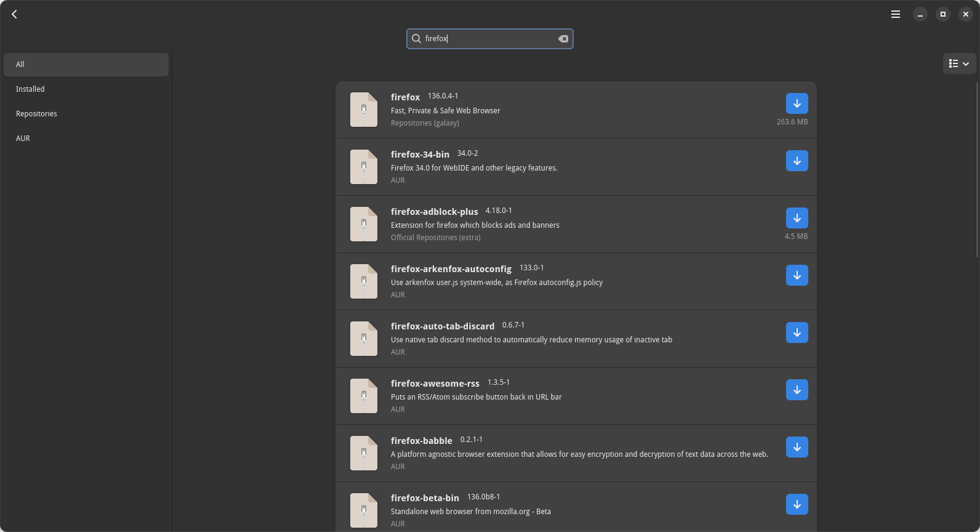Open the firefox-auto-tab-discard package title
This screenshot has width=980, height=532.
coord(443,326)
